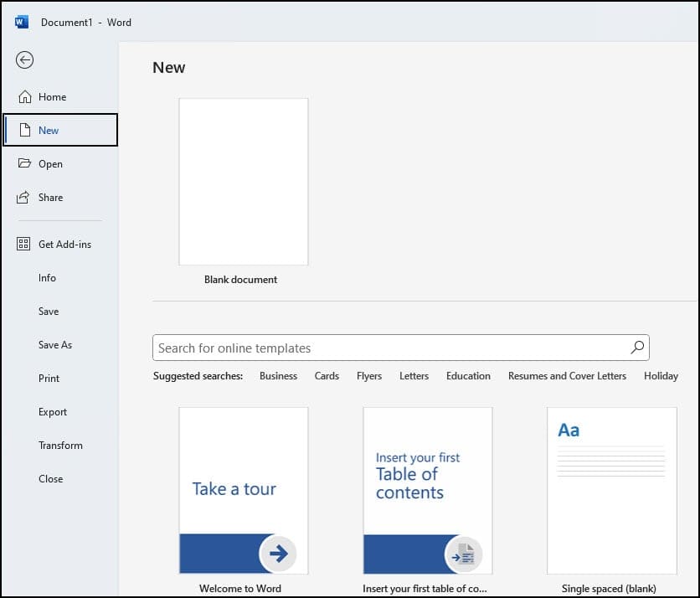Choose Transform in the sidebar
The width and height of the screenshot is (700, 598).
[60, 446]
